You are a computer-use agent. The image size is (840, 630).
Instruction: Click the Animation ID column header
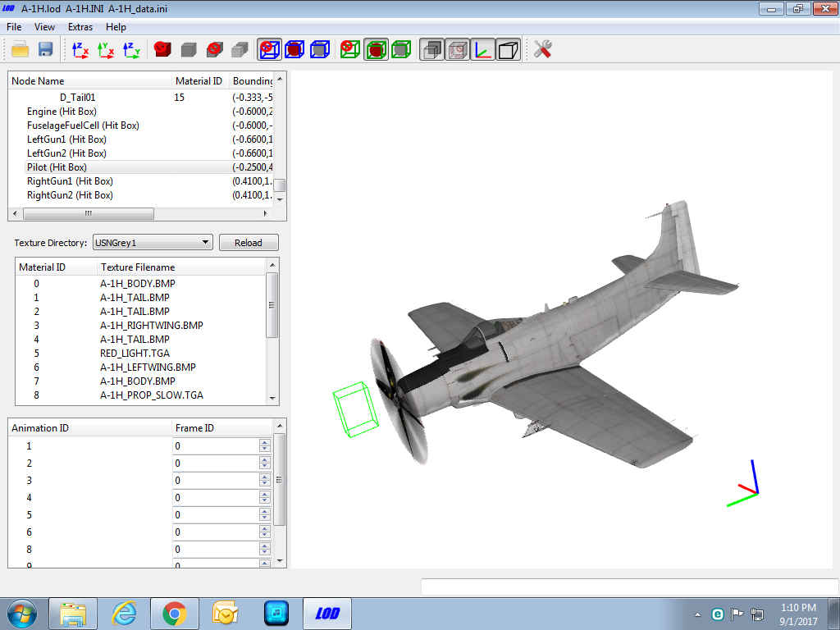[x=90, y=428]
